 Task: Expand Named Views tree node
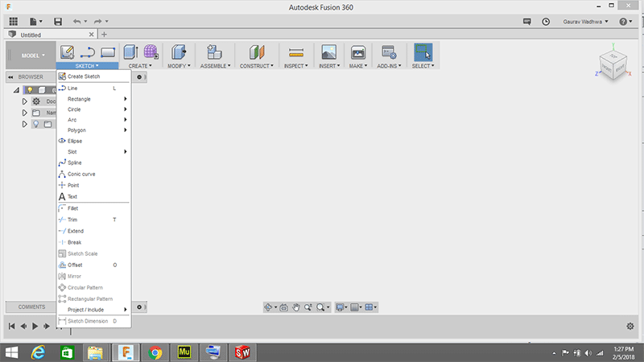pyautogui.click(x=25, y=113)
